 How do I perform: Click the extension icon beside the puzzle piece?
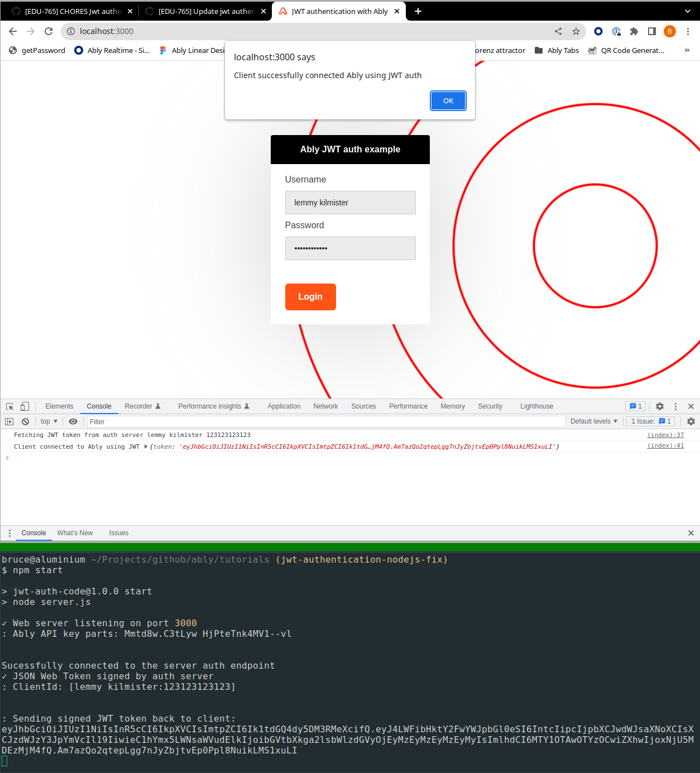pyautogui.click(x=616, y=31)
